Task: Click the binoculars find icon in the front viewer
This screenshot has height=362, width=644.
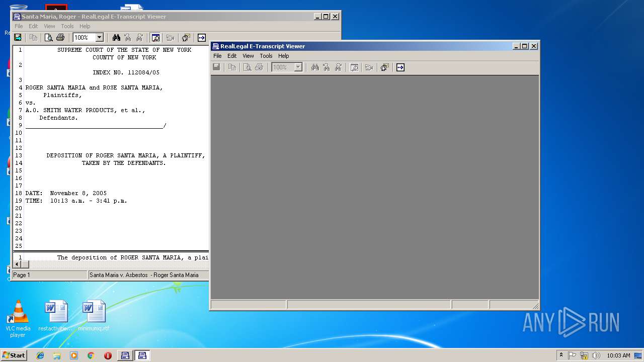Action: [315, 67]
